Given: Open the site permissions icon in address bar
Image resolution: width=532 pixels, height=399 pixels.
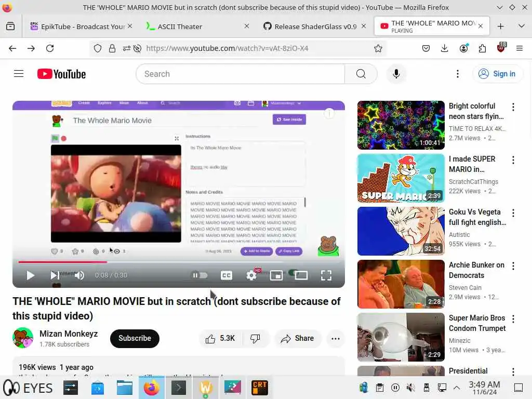Looking at the screenshot, I should tap(127, 48).
